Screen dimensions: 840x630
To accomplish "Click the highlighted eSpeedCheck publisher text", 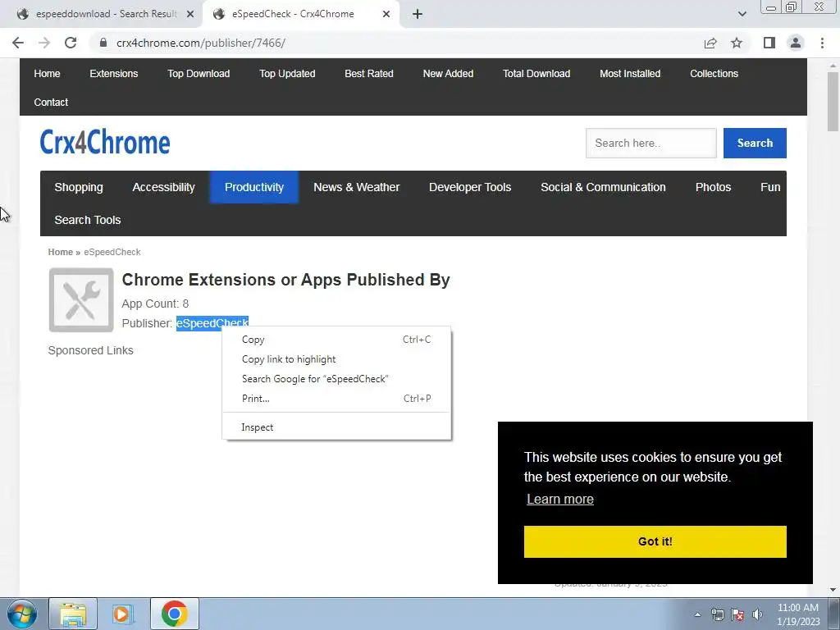I will (212, 323).
